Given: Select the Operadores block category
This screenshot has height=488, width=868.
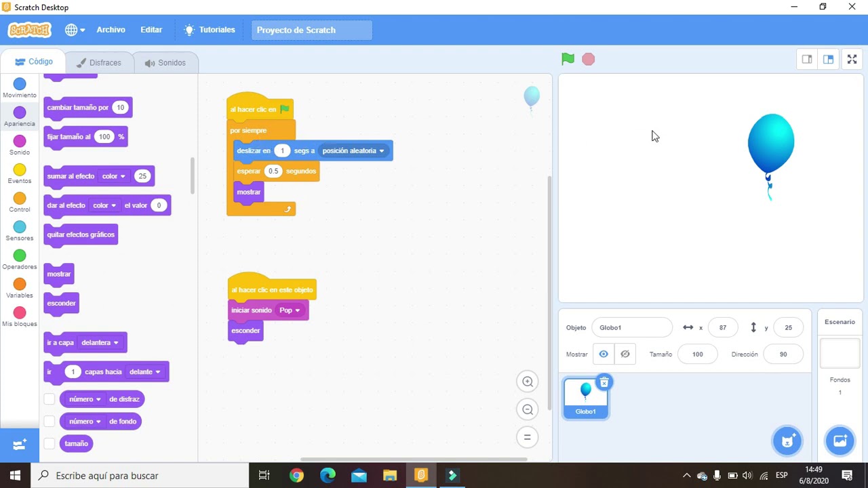Looking at the screenshot, I should pyautogui.click(x=20, y=258).
